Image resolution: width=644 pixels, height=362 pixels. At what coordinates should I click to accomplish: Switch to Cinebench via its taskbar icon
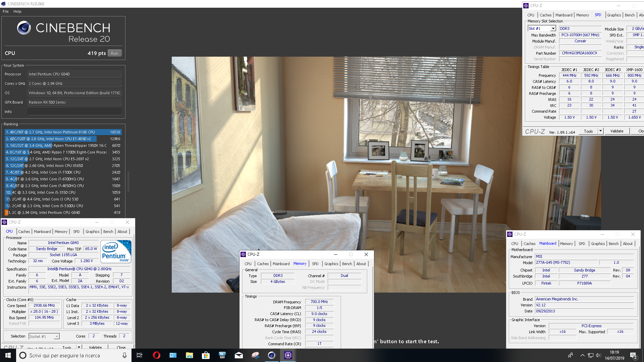[271, 355]
